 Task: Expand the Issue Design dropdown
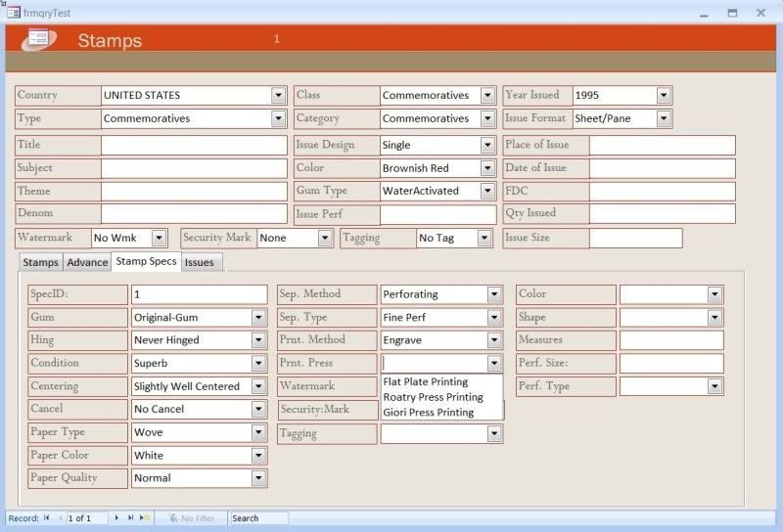tap(487, 145)
